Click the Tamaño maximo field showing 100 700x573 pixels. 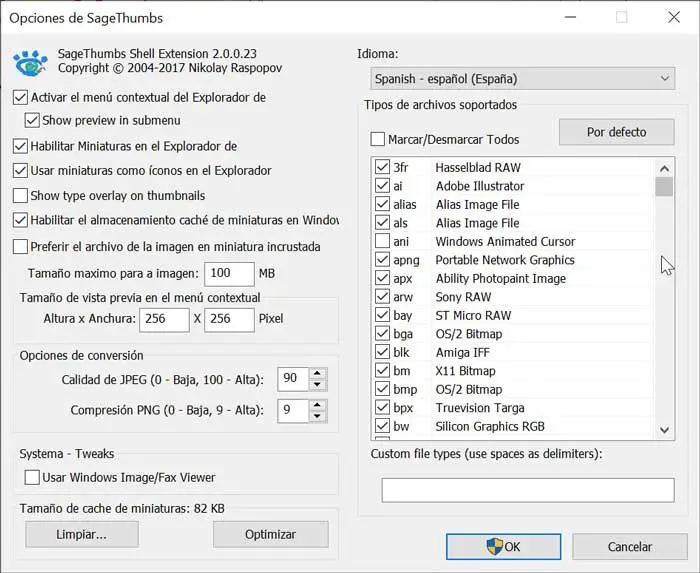(x=229, y=274)
